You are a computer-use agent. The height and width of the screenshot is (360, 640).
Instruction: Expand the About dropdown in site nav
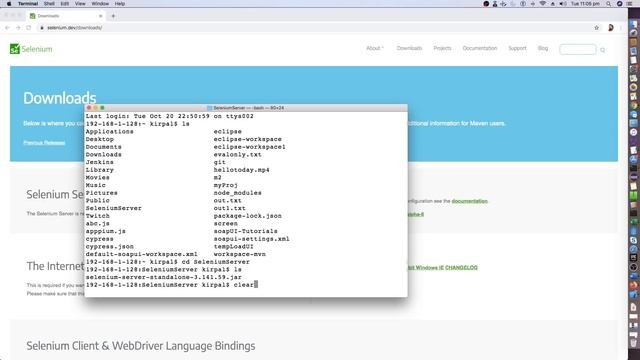point(375,48)
